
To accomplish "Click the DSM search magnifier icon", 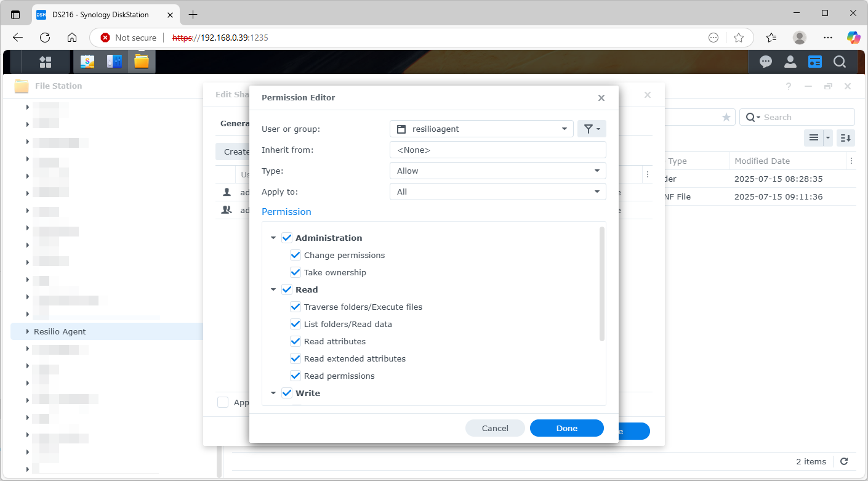I will [x=840, y=62].
